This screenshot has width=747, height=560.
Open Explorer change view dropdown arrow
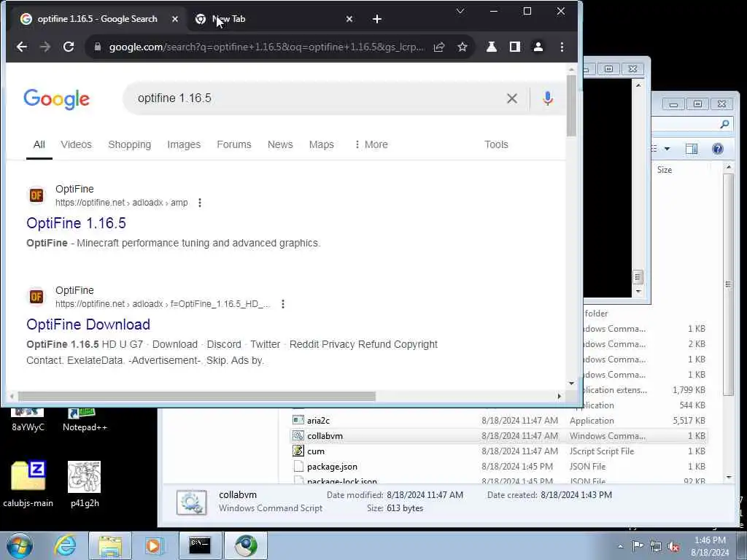[667, 149]
